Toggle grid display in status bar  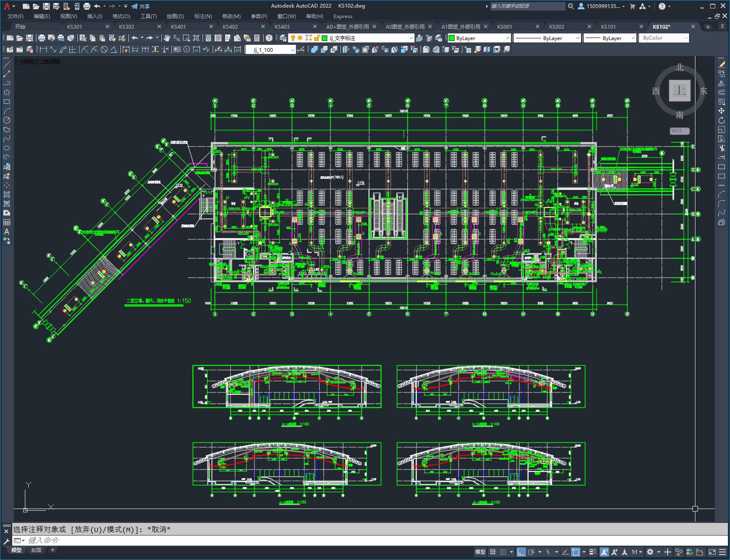[493, 552]
